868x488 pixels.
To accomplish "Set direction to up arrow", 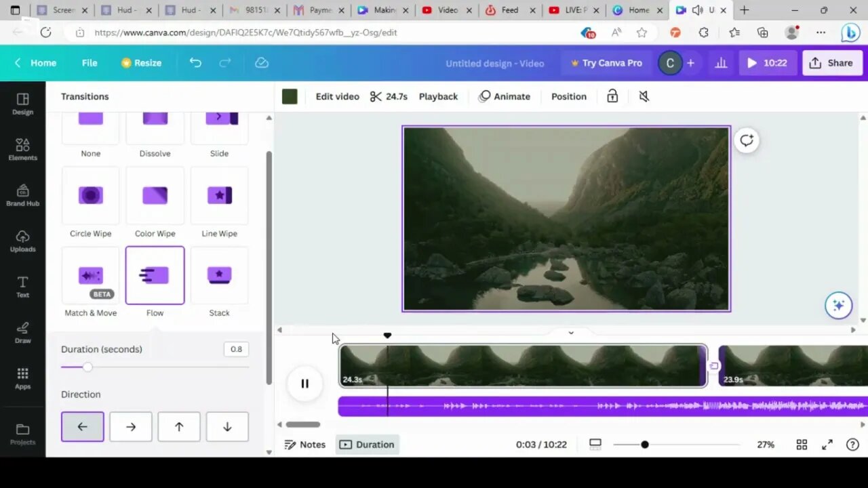I will click(179, 427).
